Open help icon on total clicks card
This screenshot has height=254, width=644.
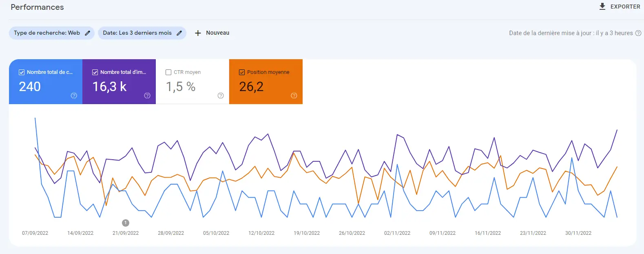[x=74, y=96]
